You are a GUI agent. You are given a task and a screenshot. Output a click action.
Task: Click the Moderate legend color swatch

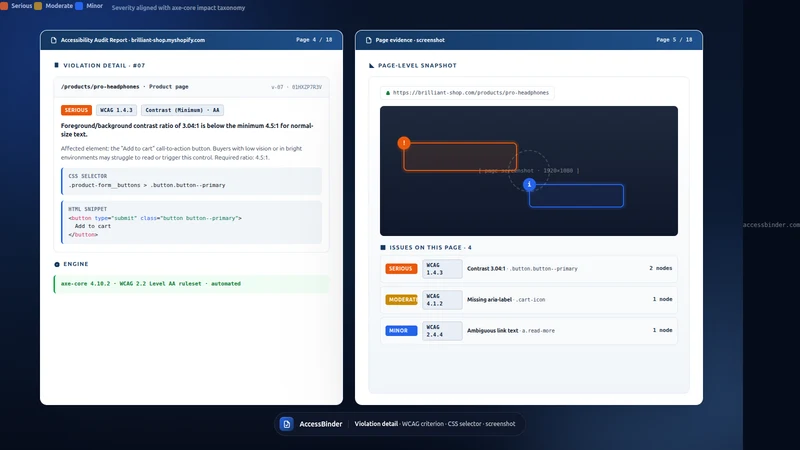38,6
